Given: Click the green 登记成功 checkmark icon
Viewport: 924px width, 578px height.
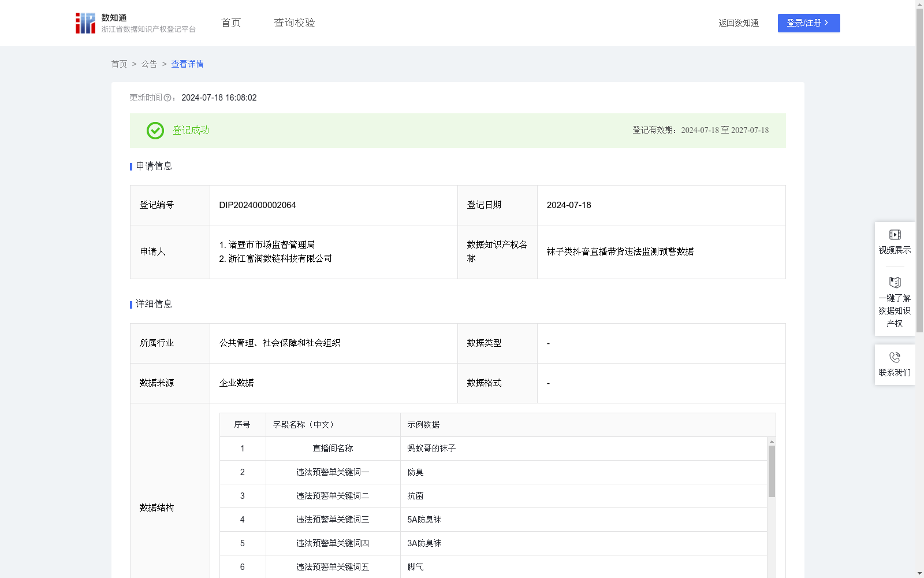Looking at the screenshot, I should tap(155, 131).
